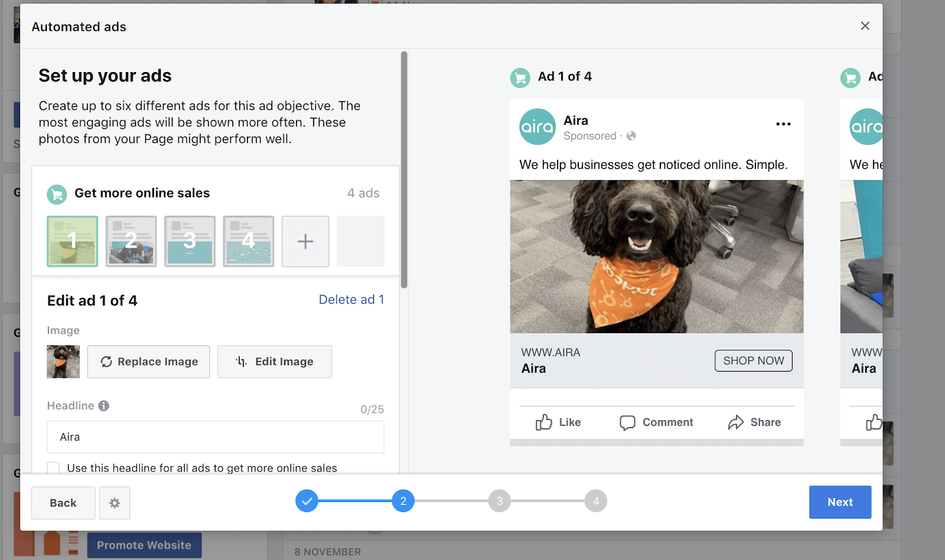This screenshot has height=560, width=945.
Task: Select ad thumbnail number 4
Action: click(x=249, y=242)
